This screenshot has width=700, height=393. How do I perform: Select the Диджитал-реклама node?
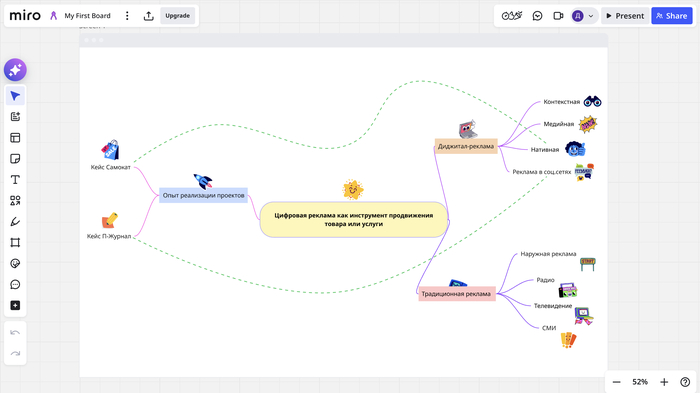pos(466,146)
